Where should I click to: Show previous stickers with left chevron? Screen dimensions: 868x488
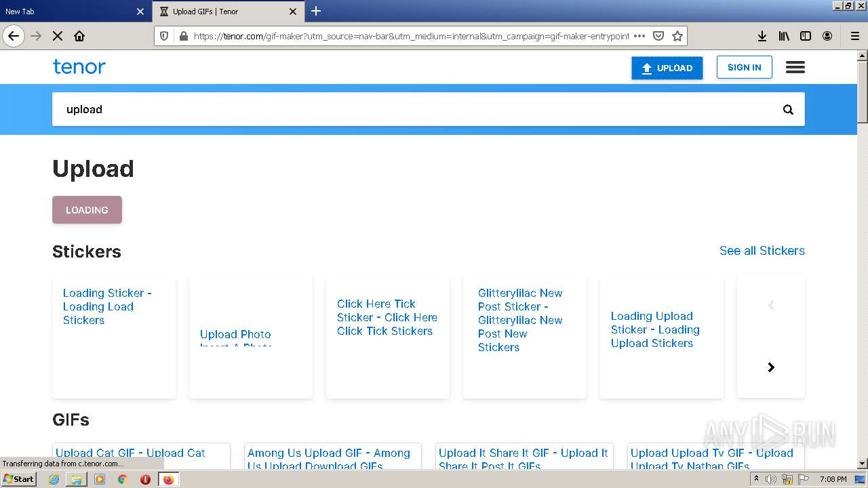click(771, 306)
